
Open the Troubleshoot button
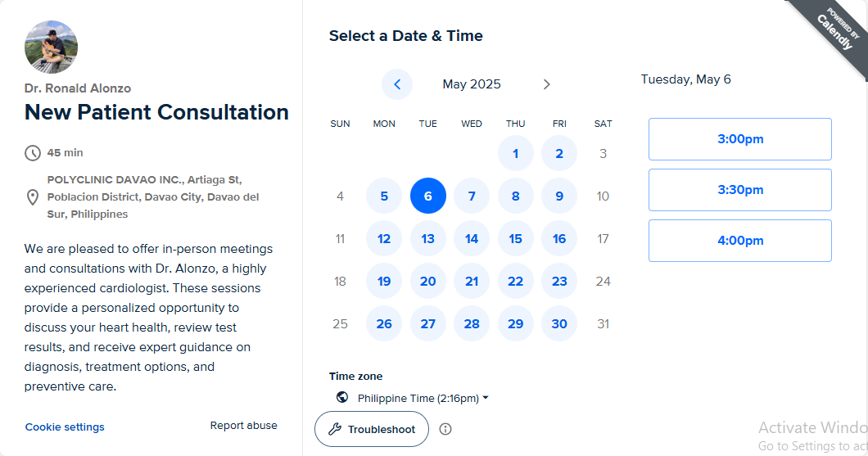pyautogui.click(x=372, y=429)
